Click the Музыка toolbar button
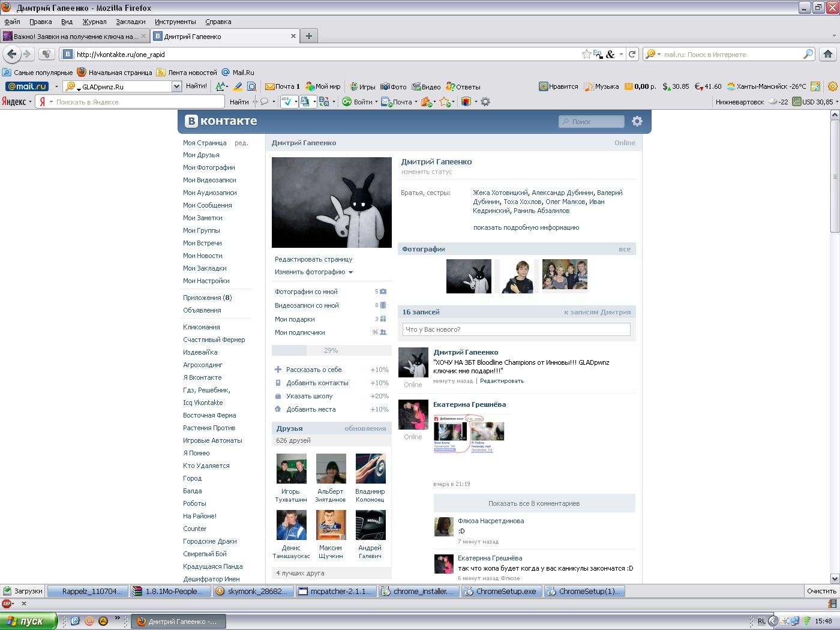The image size is (840, 630). click(602, 86)
